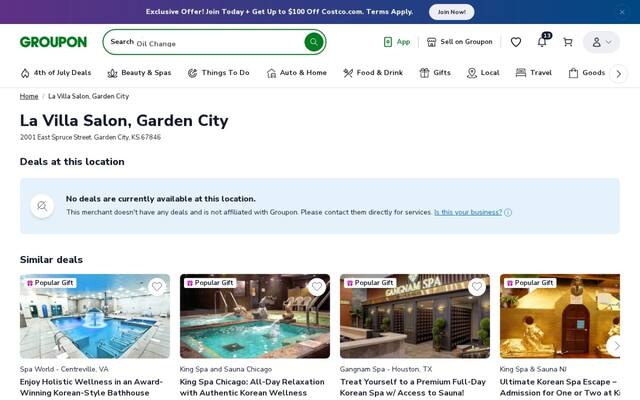Click 'King Spa & Sauna NJ' merchant name
The height and width of the screenshot is (400, 640).
pos(533,369)
